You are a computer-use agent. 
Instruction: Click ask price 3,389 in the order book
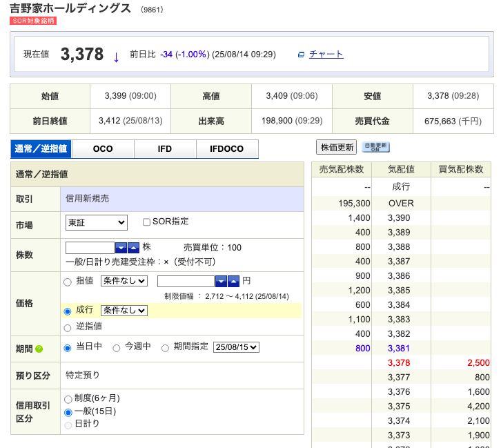click(399, 233)
